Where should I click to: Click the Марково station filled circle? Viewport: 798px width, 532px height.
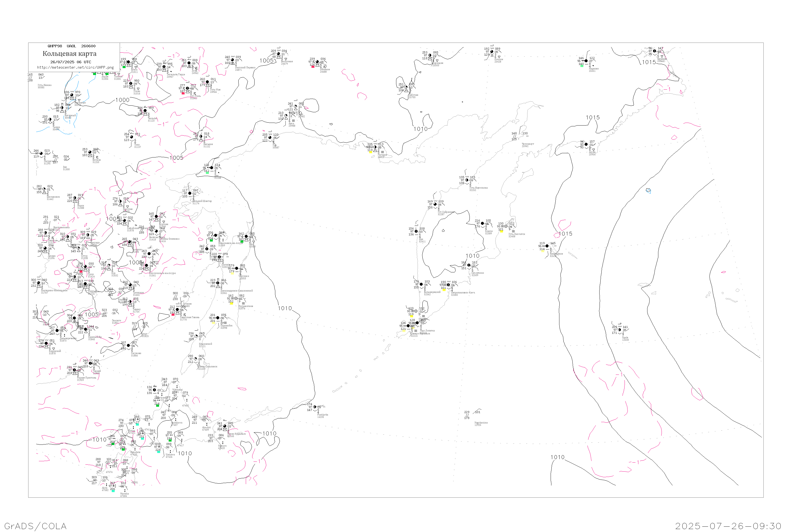(586, 61)
